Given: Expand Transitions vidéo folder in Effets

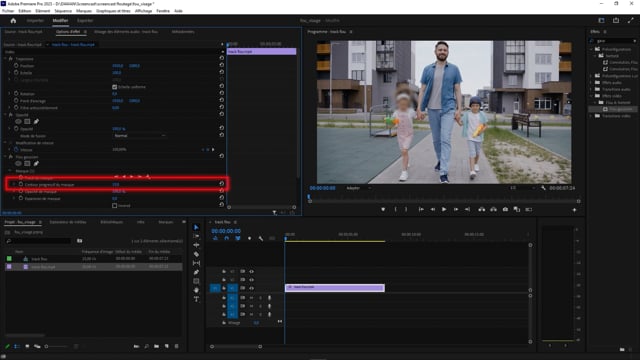Looking at the screenshot, I should [591, 116].
